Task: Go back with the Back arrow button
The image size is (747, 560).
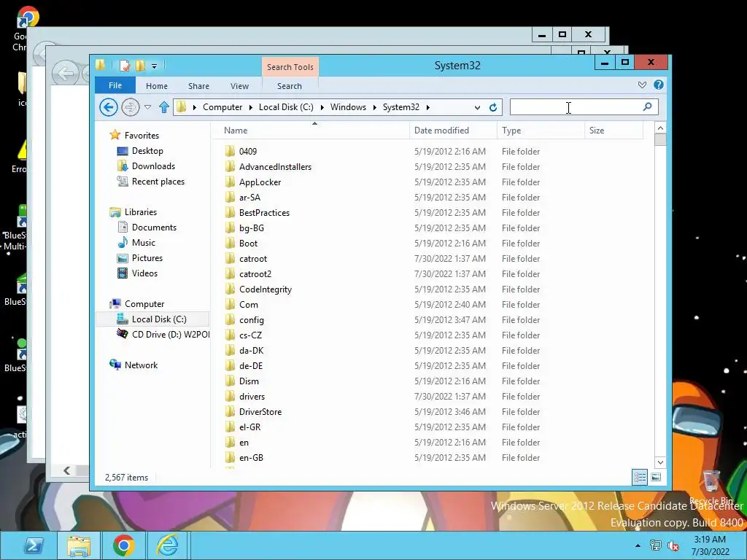Action: tap(108, 107)
